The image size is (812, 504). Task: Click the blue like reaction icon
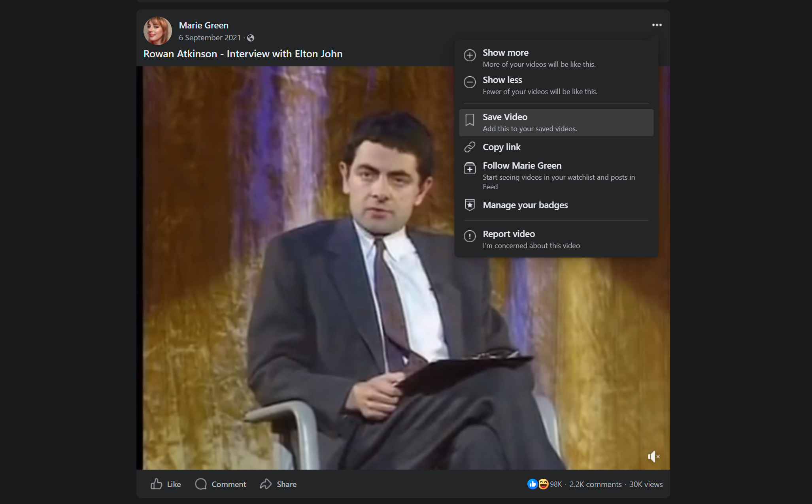[533, 484]
